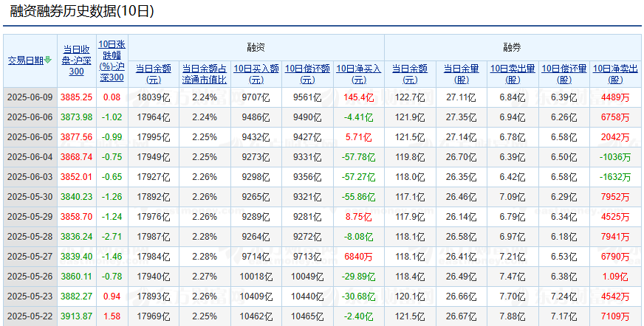This screenshot has width=644, height=326.
Task: Click net buy value -30.68亿
Action: tap(359, 296)
